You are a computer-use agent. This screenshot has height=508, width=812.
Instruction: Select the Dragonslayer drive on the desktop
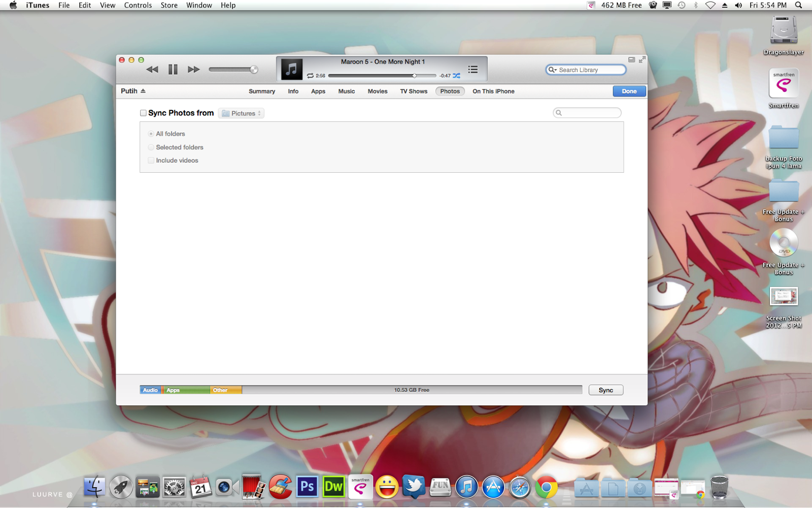tap(784, 36)
